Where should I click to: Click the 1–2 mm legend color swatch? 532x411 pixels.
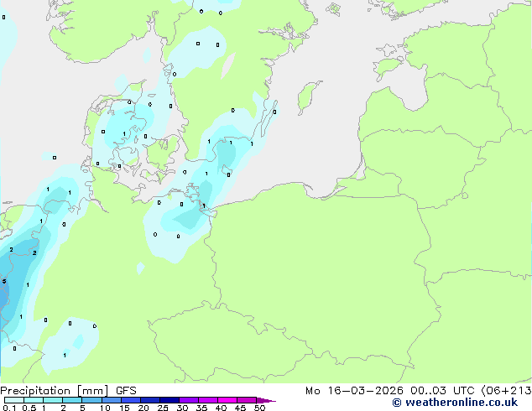coord(53,400)
